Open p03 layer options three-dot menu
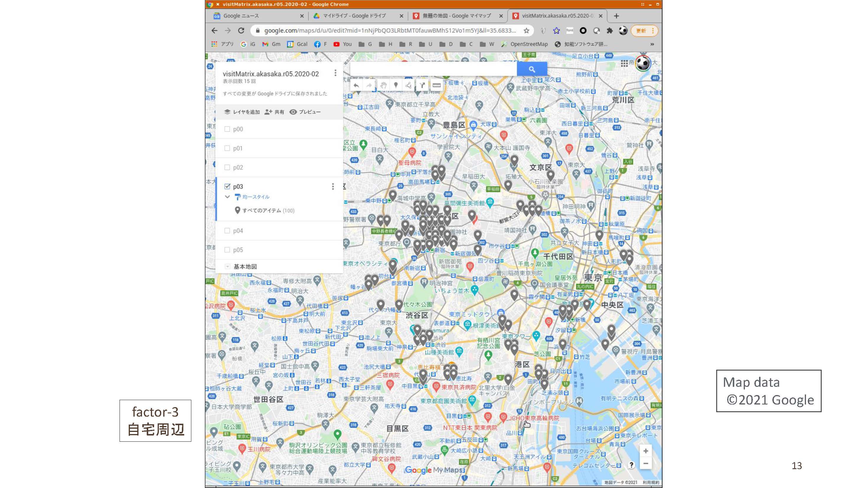This screenshot has height=488, width=868. pyautogui.click(x=333, y=186)
